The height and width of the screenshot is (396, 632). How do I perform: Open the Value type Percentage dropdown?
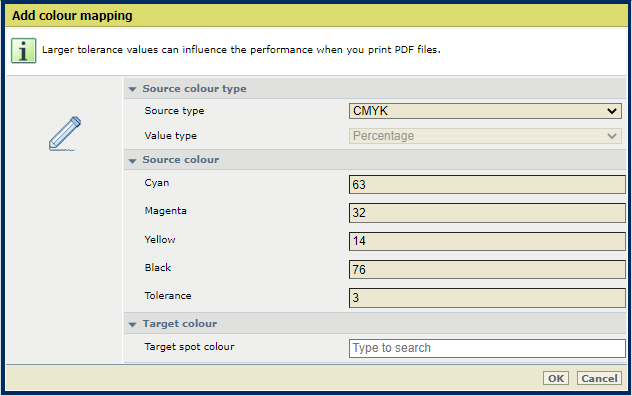485,136
